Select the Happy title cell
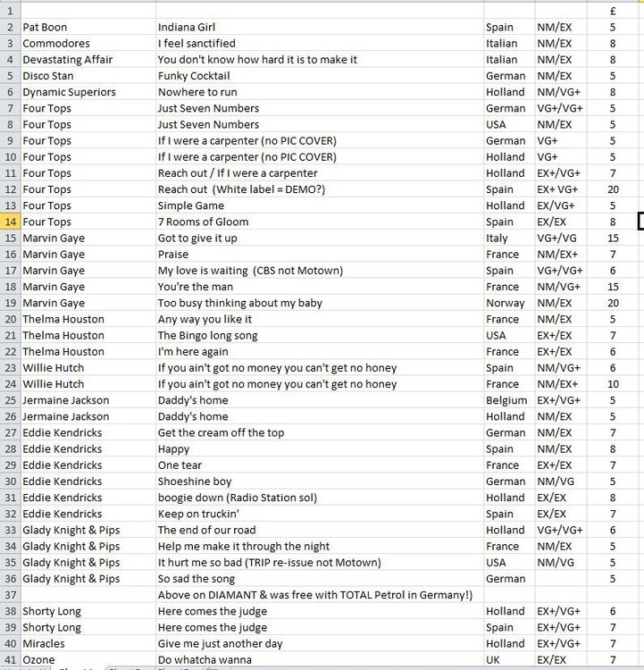Viewport: 644px width, 670px height. (320, 449)
